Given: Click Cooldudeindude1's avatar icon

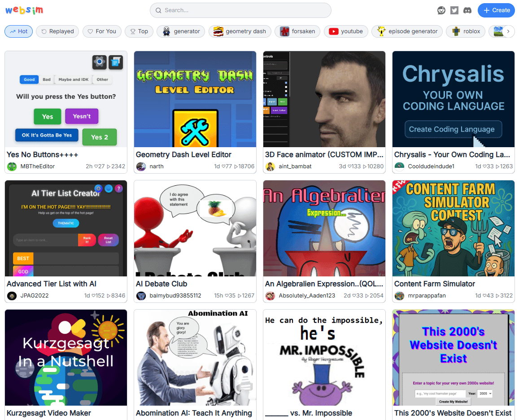Looking at the screenshot, I should tap(400, 166).
